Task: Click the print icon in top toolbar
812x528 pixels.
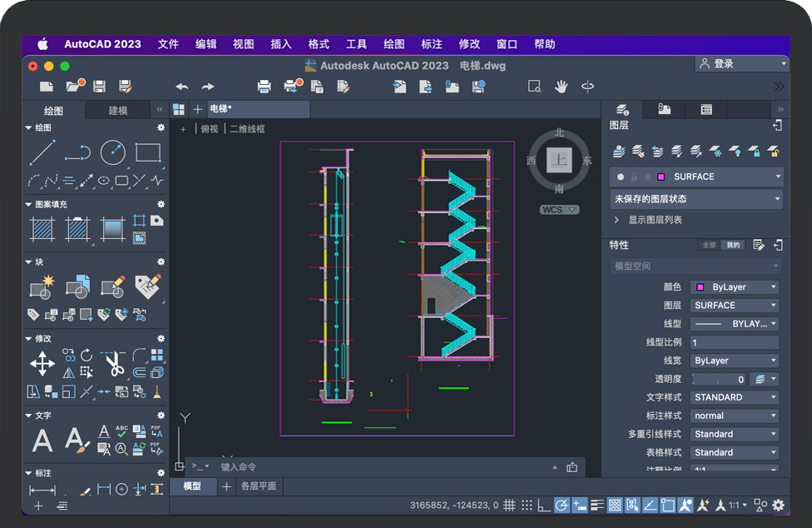Action: [264, 87]
